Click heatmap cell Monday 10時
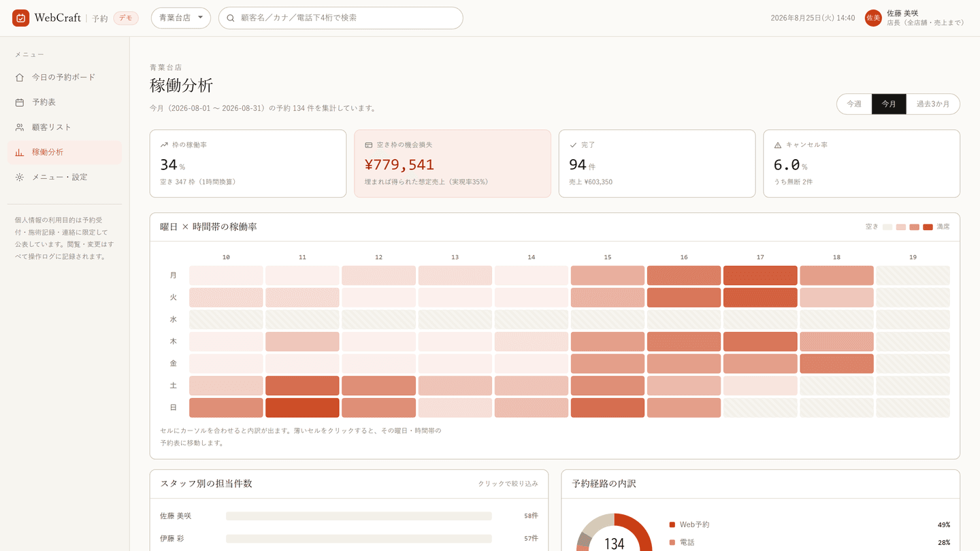980x551 pixels. tap(226, 275)
